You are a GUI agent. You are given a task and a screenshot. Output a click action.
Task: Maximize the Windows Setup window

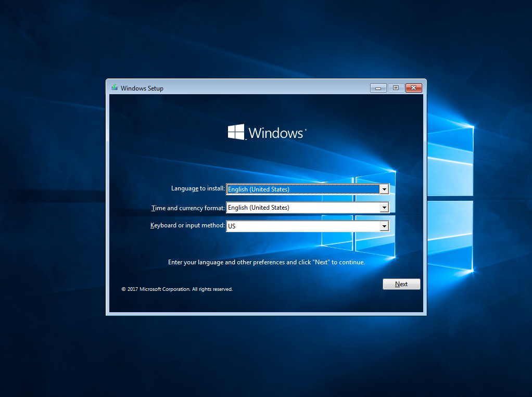point(396,88)
